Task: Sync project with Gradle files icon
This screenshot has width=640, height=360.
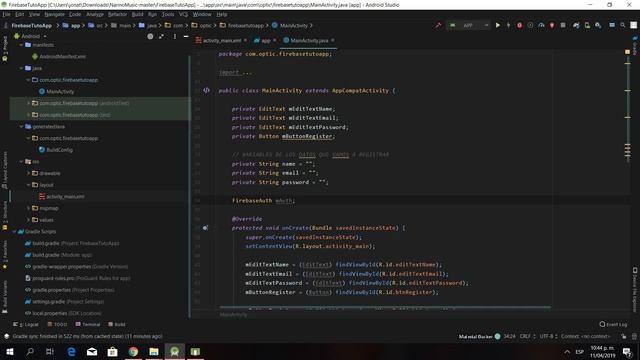Action: click(x=576, y=25)
